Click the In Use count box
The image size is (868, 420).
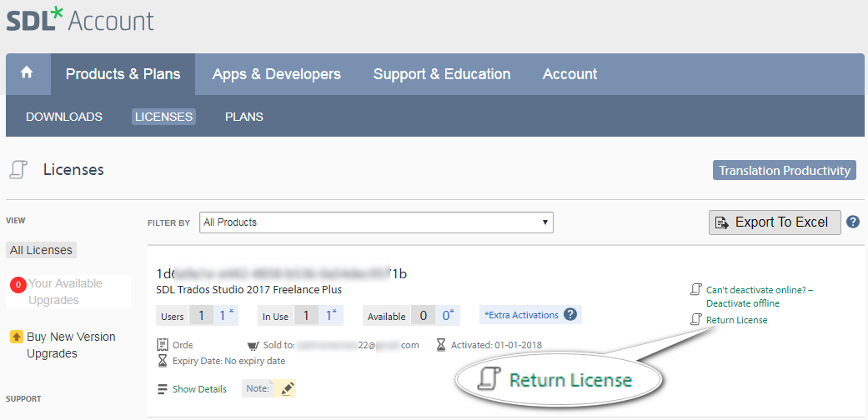(x=300, y=315)
